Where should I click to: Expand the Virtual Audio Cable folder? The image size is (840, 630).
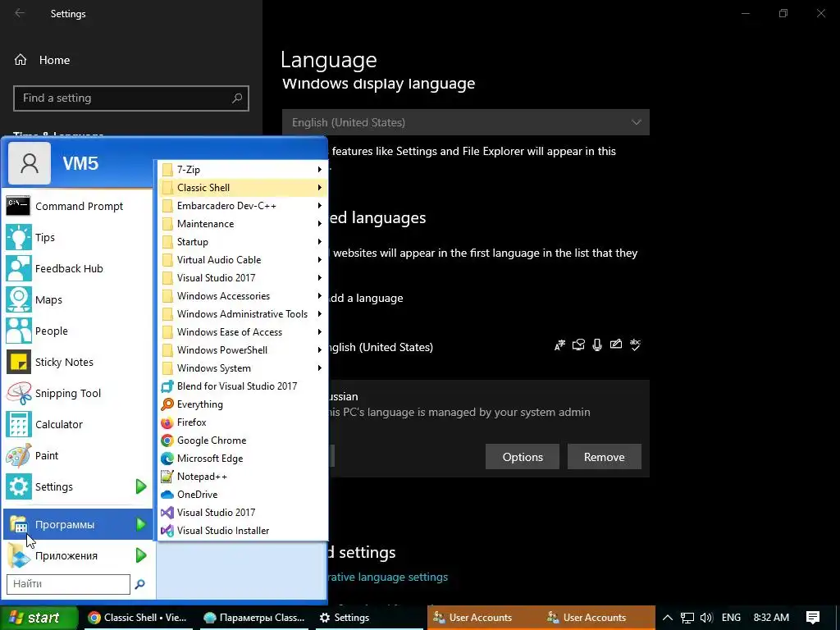coord(242,260)
